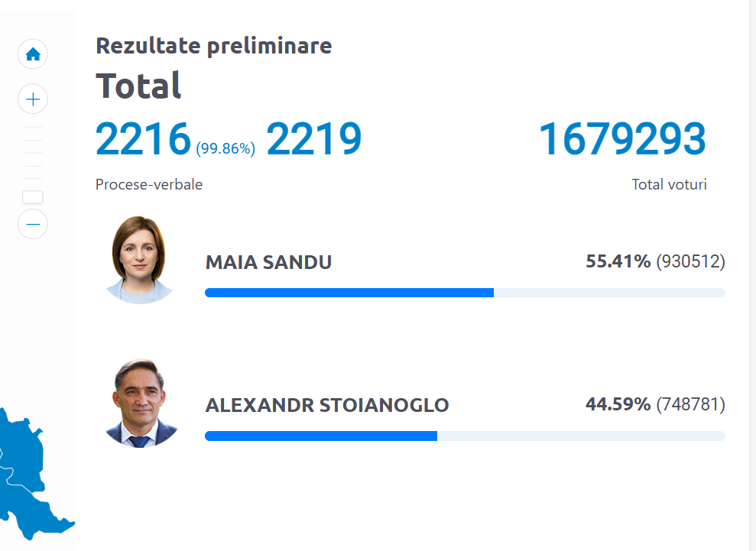This screenshot has width=756, height=551.
Task: Select the MAIA SANDU candidate name
Action: (x=268, y=263)
